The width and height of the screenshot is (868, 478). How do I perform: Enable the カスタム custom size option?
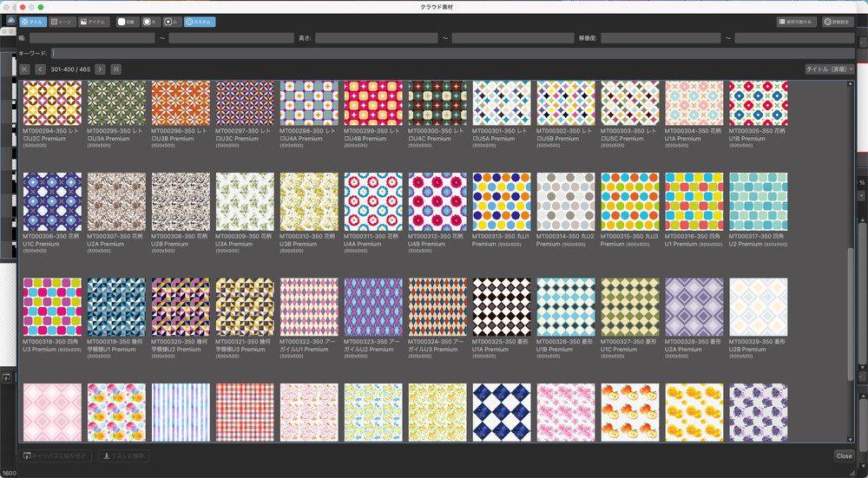click(200, 22)
